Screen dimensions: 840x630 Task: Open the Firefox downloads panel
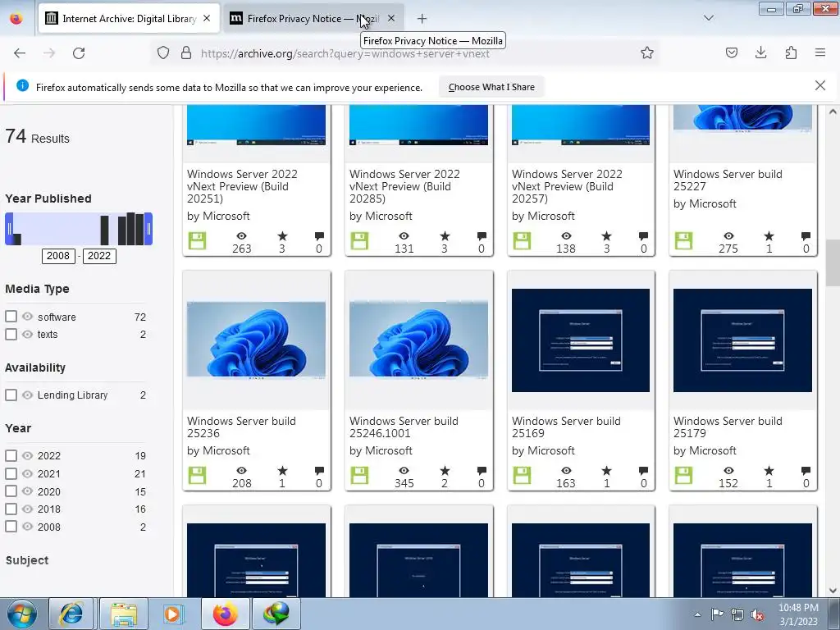760,52
